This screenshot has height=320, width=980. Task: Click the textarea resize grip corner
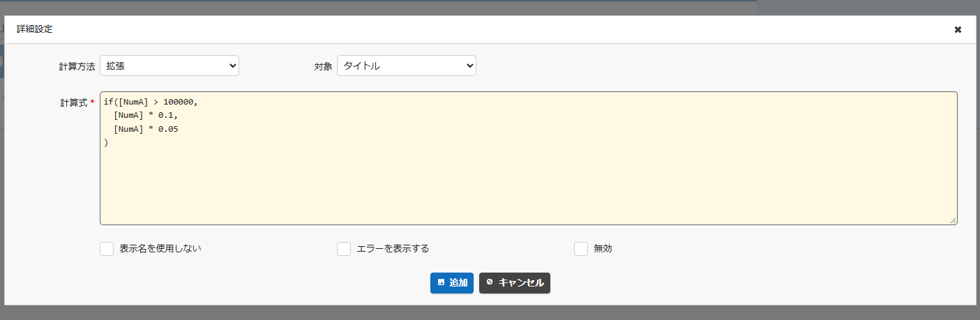tap(953, 220)
